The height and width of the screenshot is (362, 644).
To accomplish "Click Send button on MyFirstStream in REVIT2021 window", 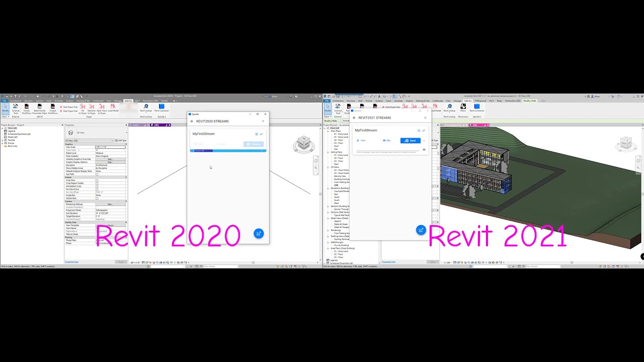I will click(x=411, y=141).
